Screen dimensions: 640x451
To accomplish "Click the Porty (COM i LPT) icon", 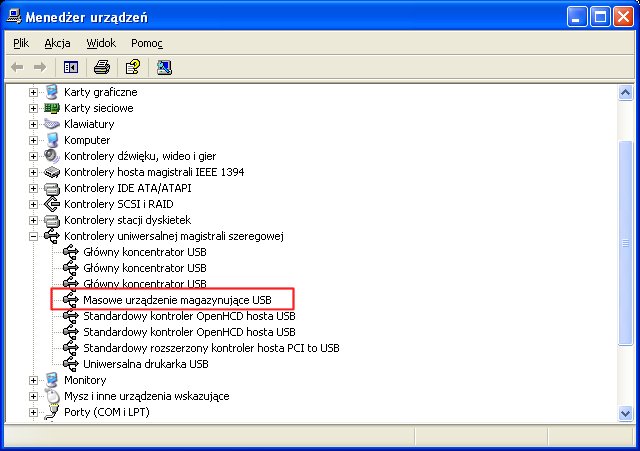I will pyautogui.click(x=52, y=412).
